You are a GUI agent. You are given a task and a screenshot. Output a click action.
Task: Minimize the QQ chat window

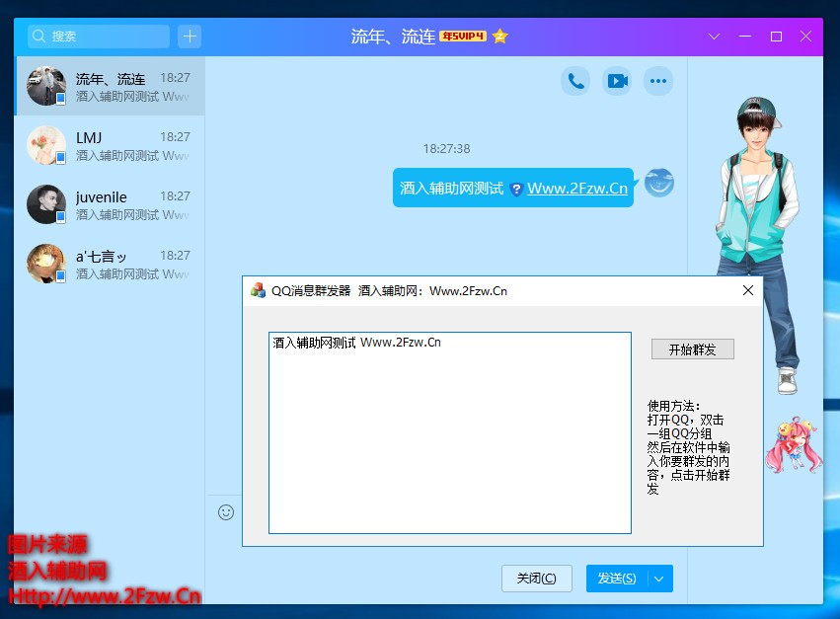745,37
